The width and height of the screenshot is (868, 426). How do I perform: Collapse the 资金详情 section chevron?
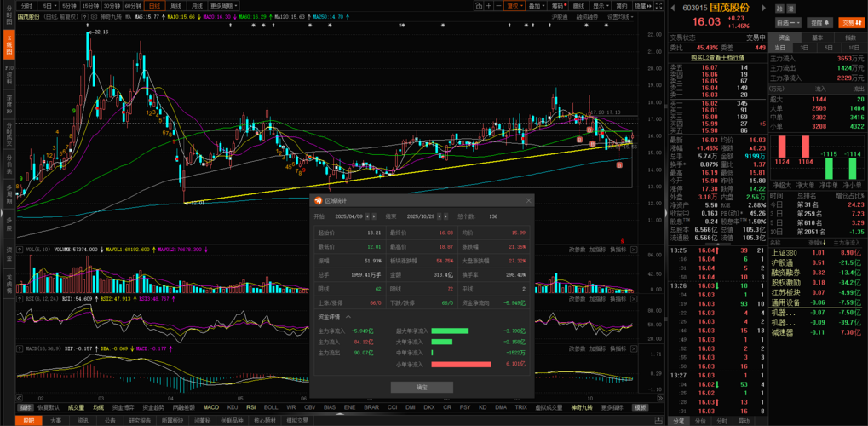click(348, 317)
